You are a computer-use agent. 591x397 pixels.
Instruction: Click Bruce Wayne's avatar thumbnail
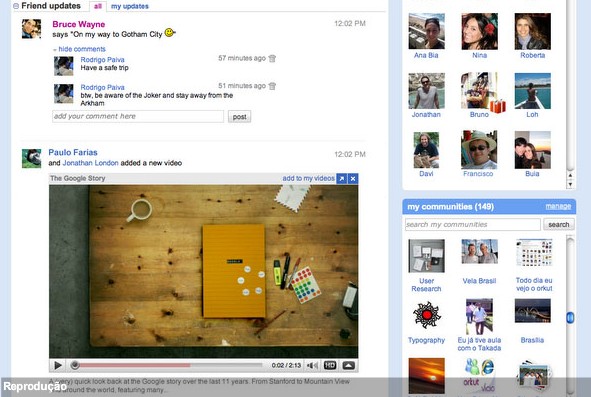[31, 29]
